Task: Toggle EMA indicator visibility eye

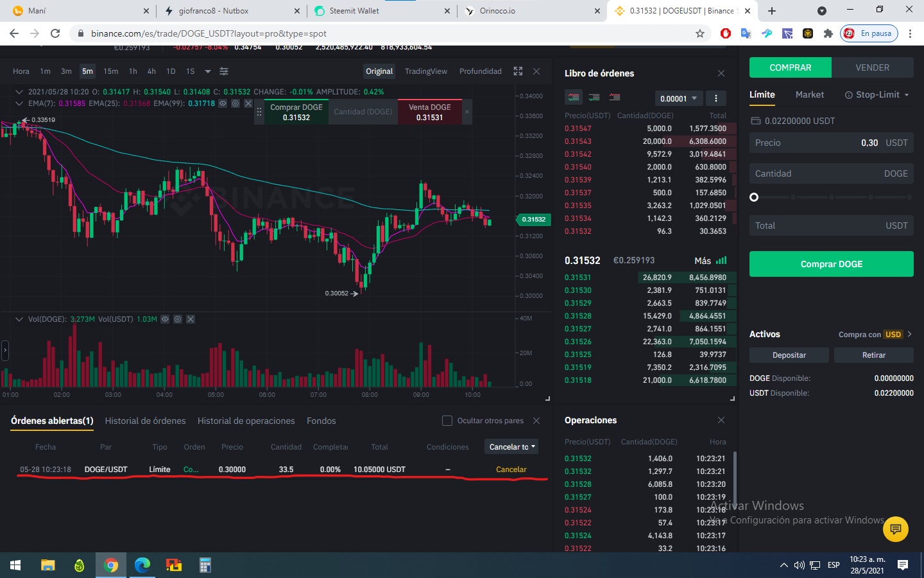Action: (x=223, y=103)
